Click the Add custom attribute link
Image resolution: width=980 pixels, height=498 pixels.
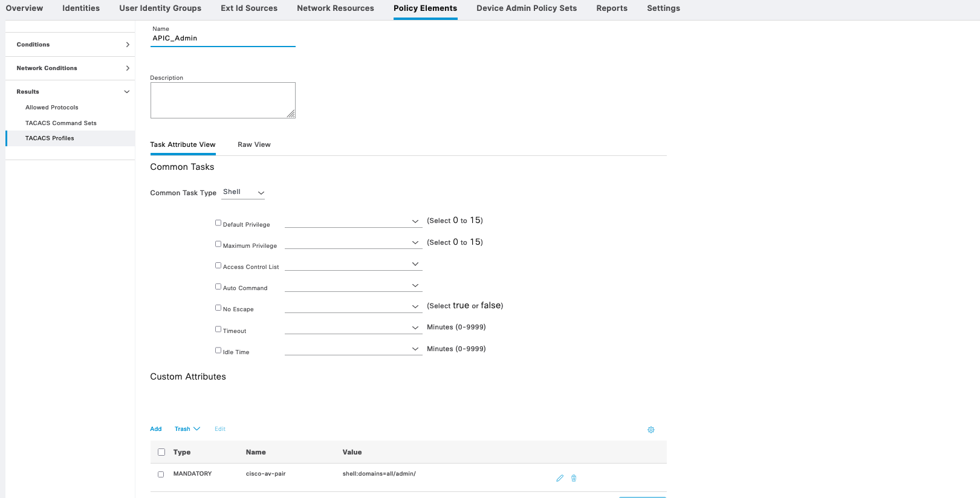(156, 429)
